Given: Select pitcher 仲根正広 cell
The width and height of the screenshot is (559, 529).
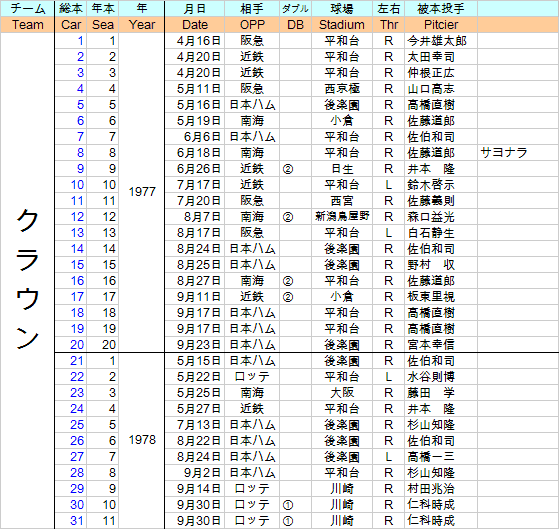Looking at the screenshot, I should [441, 73].
